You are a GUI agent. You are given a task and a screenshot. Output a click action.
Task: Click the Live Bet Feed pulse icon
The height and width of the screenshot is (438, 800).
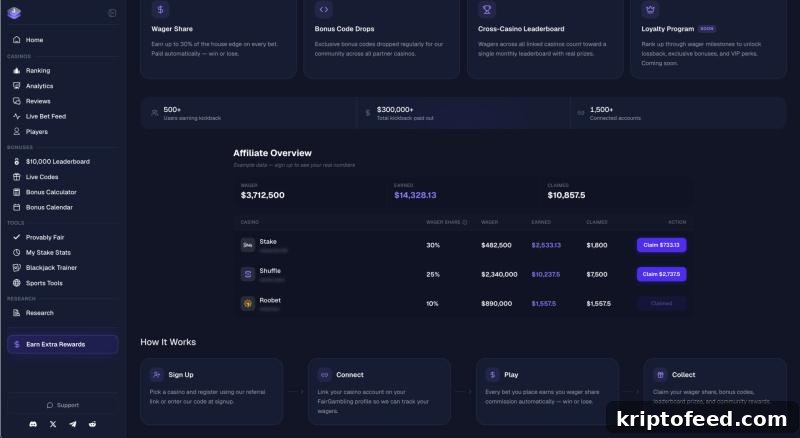16,116
